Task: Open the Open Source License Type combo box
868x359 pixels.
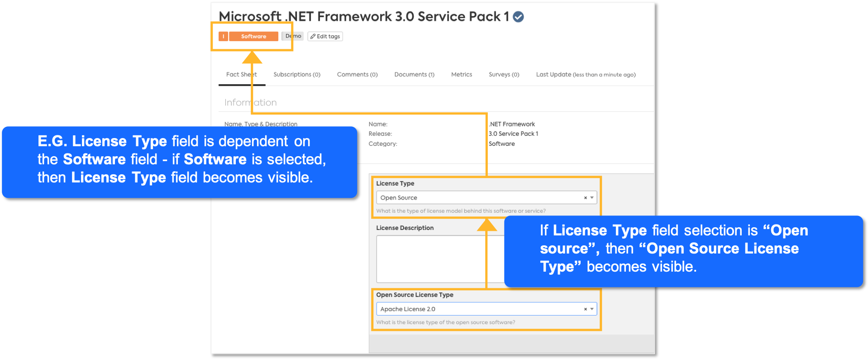Action: [x=486, y=309]
